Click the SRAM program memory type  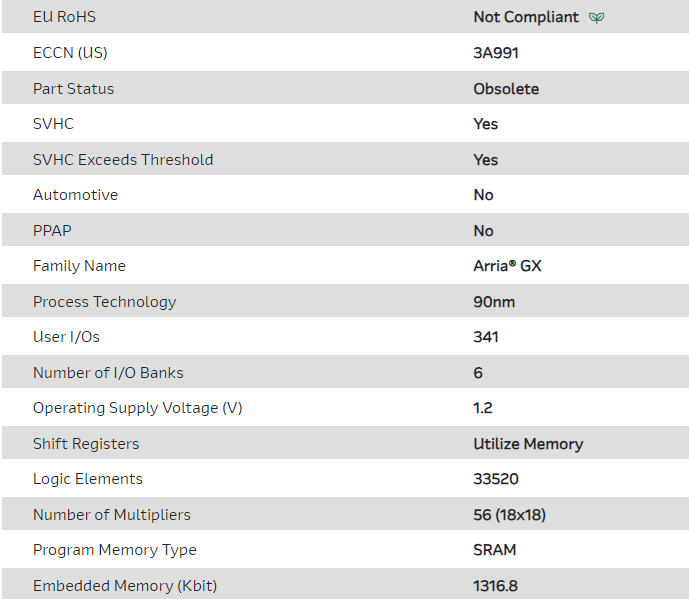[x=495, y=550]
